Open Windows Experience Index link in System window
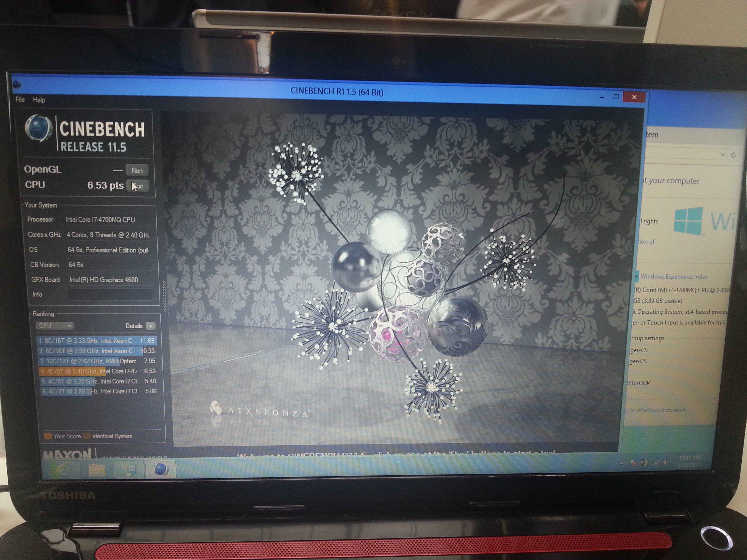The width and height of the screenshot is (747, 560). click(674, 277)
